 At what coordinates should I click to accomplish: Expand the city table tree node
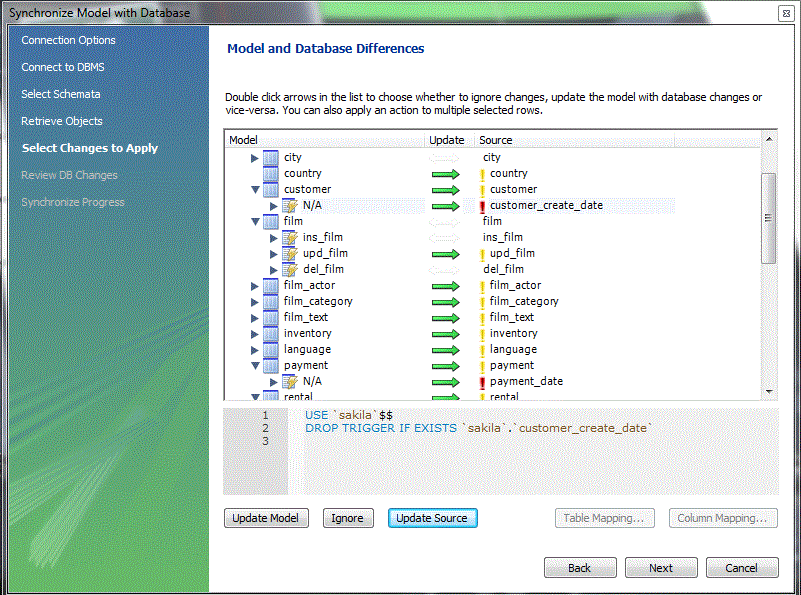point(256,158)
